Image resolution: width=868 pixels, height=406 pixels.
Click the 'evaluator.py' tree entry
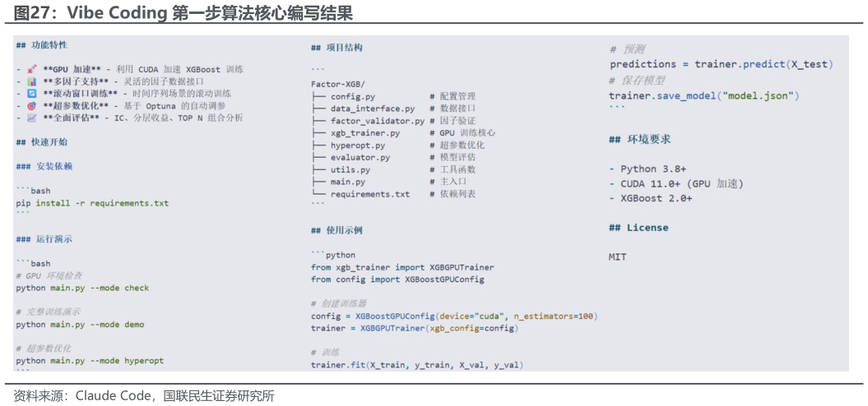pyautogui.click(x=360, y=157)
